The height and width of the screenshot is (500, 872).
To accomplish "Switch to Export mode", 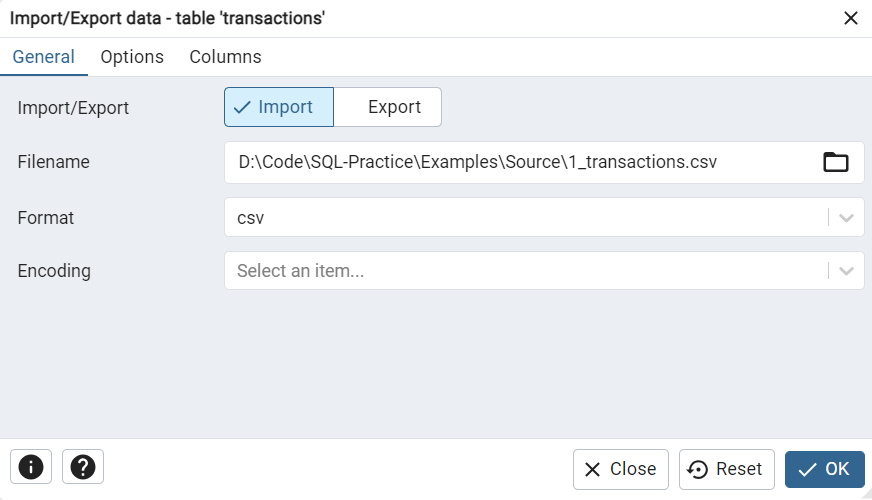I will tap(388, 107).
